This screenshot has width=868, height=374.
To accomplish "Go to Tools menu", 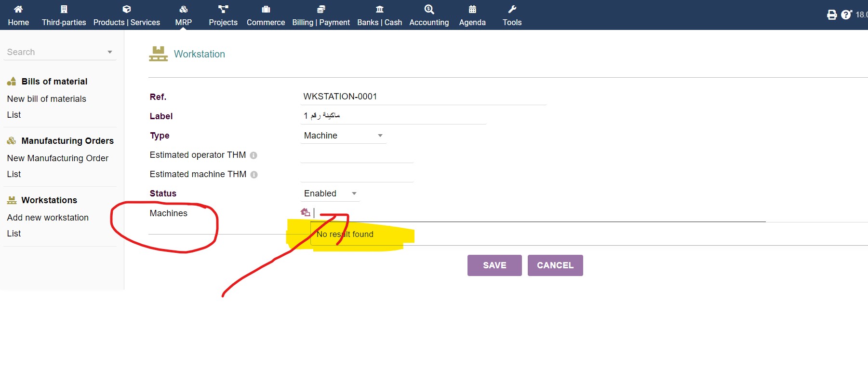I will tap(512, 22).
